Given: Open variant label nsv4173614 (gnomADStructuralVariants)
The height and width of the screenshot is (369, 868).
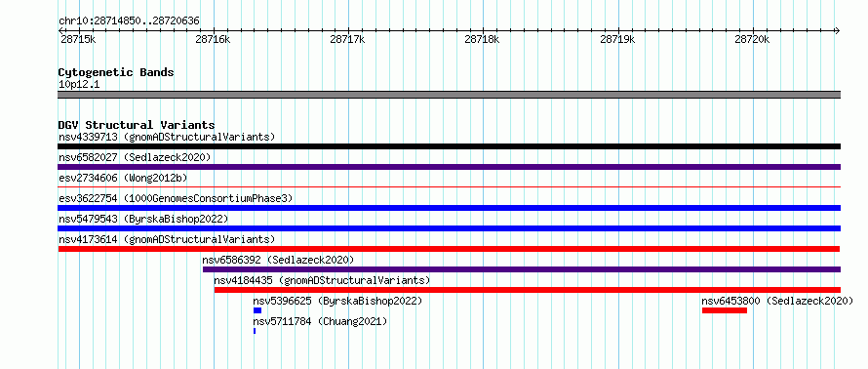Looking at the screenshot, I should [x=167, y=239].
